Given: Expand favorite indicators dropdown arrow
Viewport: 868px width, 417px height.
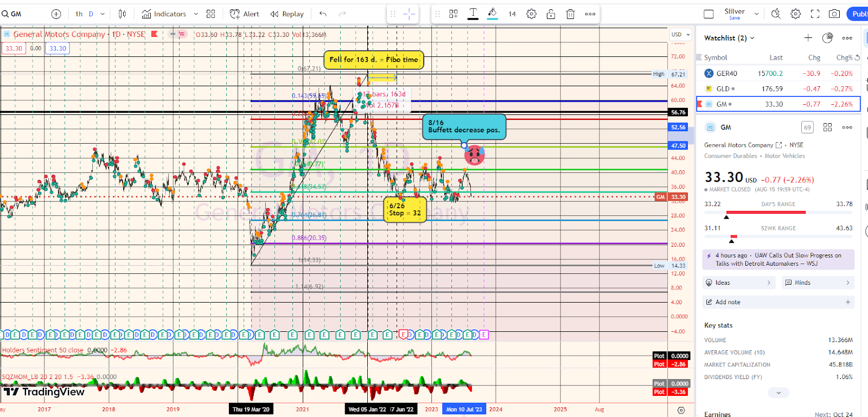Looking at the screenshot, I should click(x=196, y=14).
